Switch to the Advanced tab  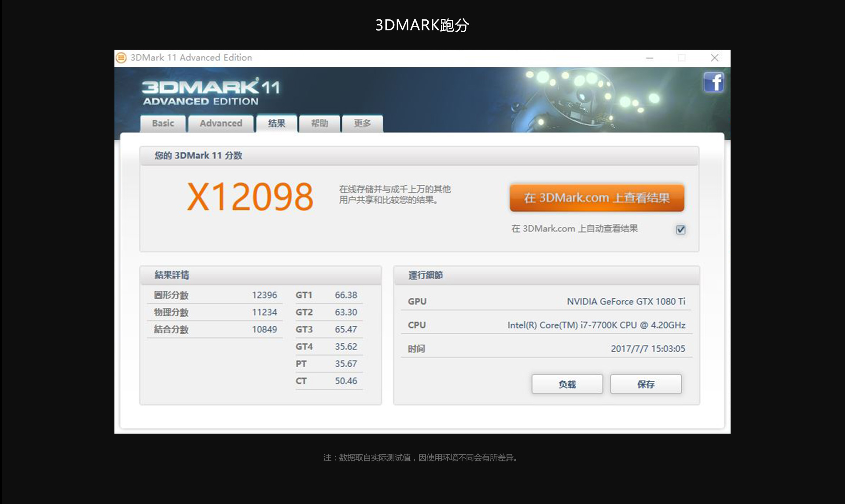(x=221, y=124)
